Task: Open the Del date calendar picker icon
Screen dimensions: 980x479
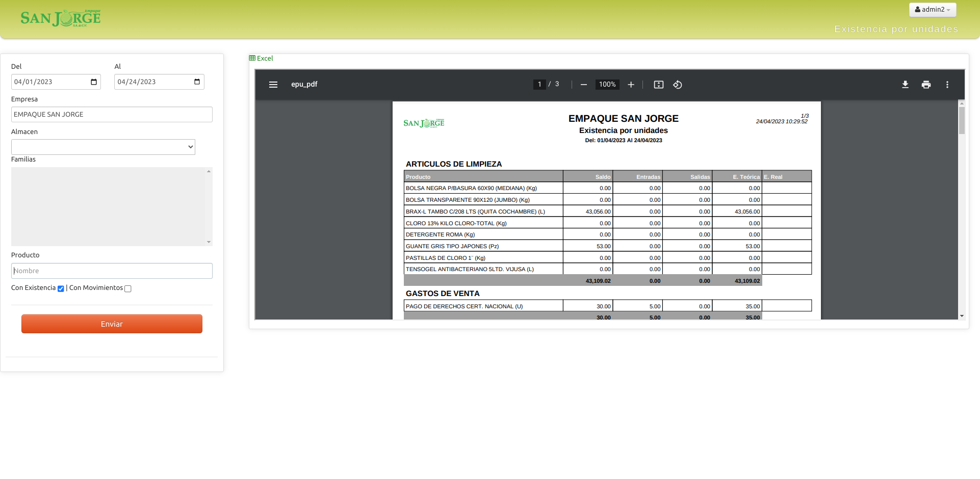Action: pyautogui.click(x=94, y=82)
